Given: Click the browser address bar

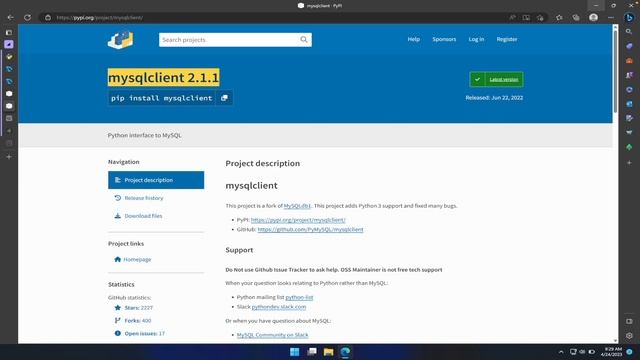Looking at the screenshot, I should 278,18.
